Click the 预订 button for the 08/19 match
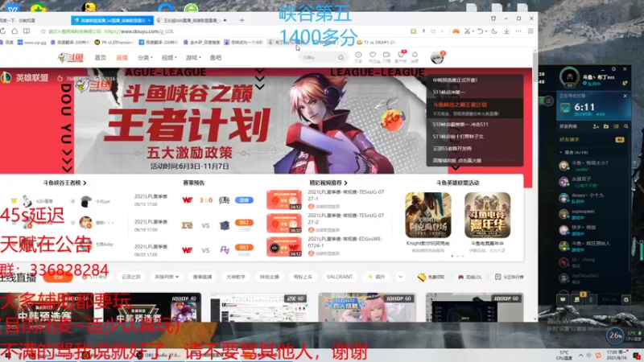 [244, 223]
